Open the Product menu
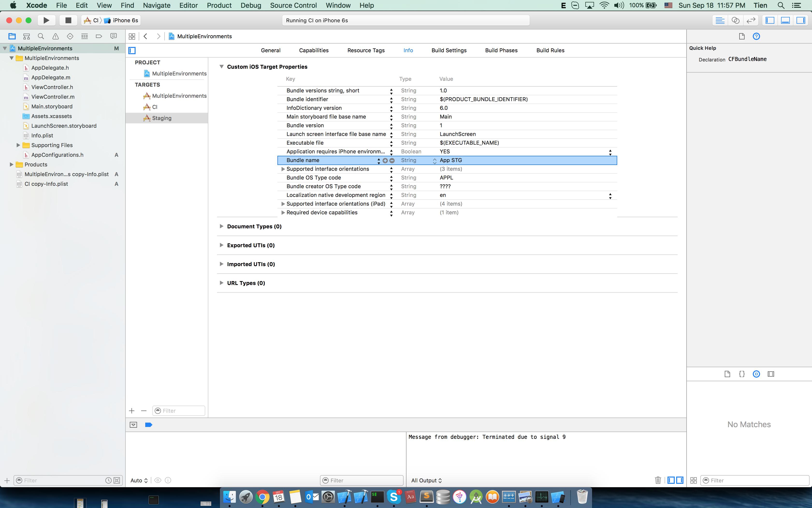 click(219, 5)
